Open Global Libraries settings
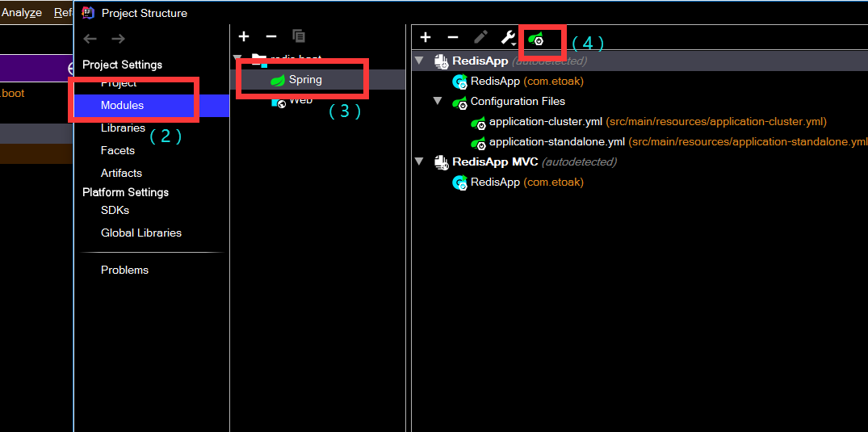Screen dimensions: 868x432 (x=141, y=233)
